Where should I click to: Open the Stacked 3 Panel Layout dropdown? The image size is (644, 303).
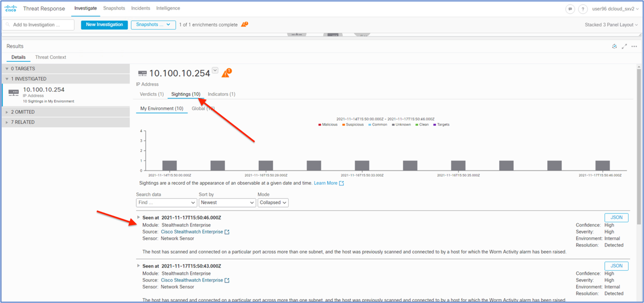611,25
